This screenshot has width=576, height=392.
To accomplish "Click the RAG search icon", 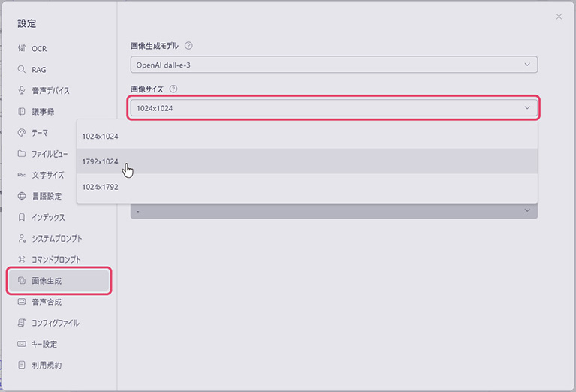I will pos(22,70).
